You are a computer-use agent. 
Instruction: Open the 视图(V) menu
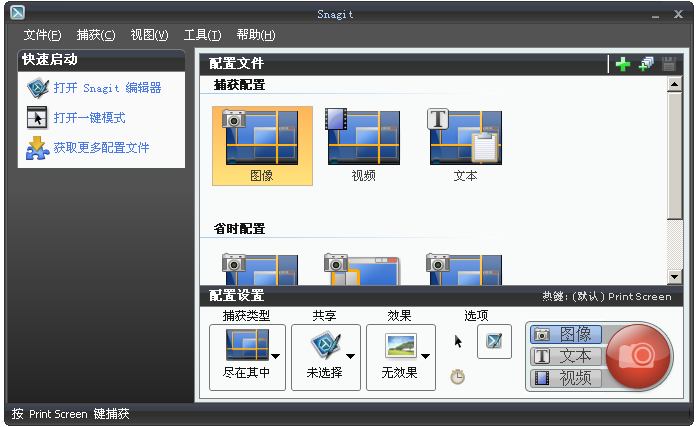coord(149,35)
